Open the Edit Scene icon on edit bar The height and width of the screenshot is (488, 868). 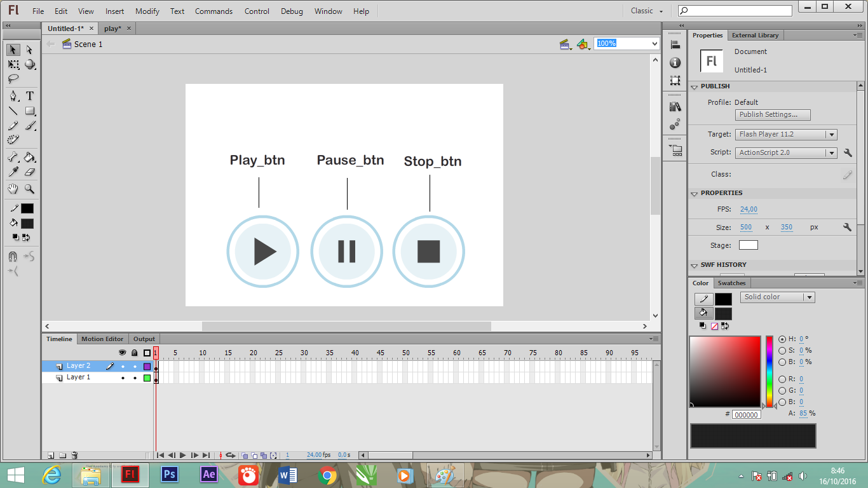(565, 44)
